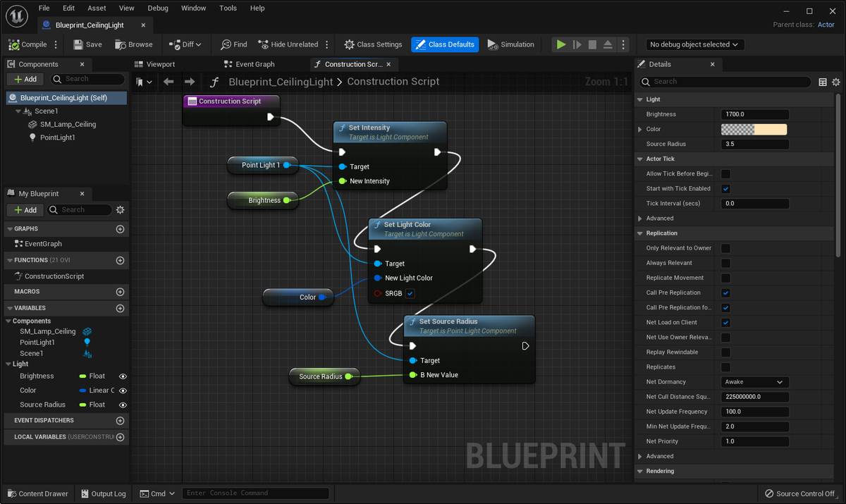Screen dimensions: 846x504
Task: Click the Save blueprint icon
Action: 78,44
